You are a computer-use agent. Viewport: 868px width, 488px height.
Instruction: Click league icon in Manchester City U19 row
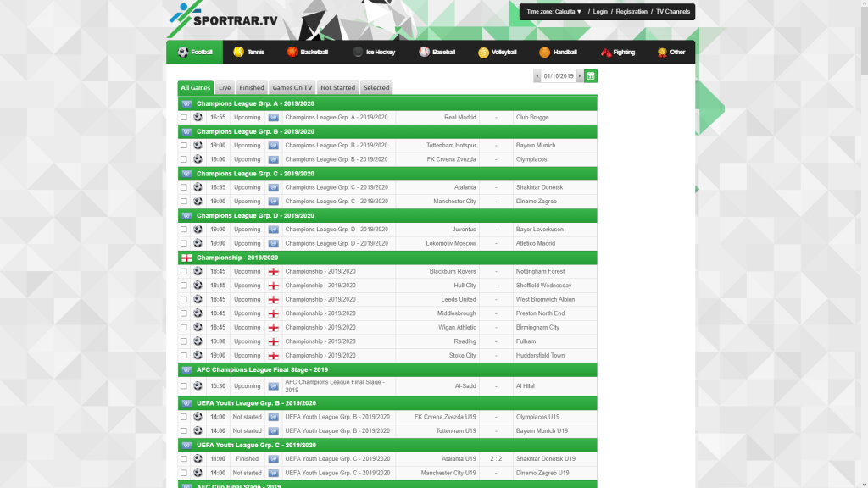coord(274,473)
